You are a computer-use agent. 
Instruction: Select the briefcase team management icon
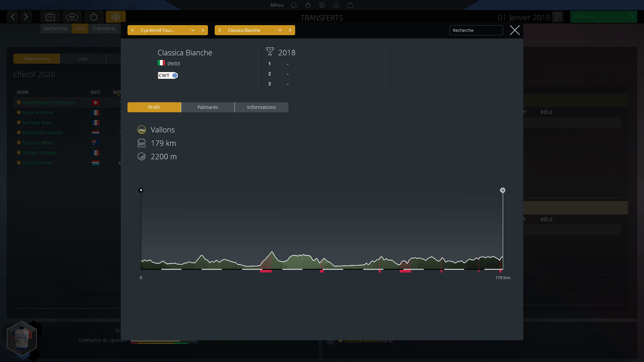(50, 17)
